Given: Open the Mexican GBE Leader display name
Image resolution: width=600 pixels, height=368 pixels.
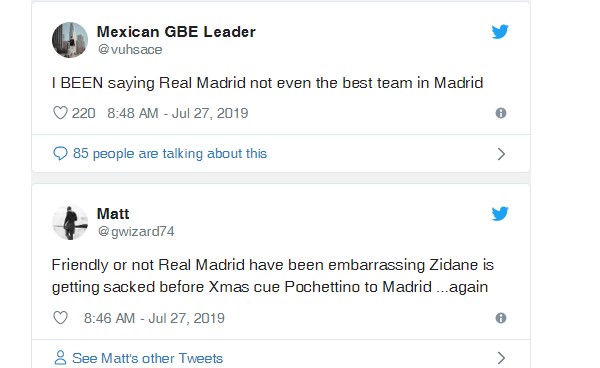Looking at the screenshot, I should click(176, 32).
